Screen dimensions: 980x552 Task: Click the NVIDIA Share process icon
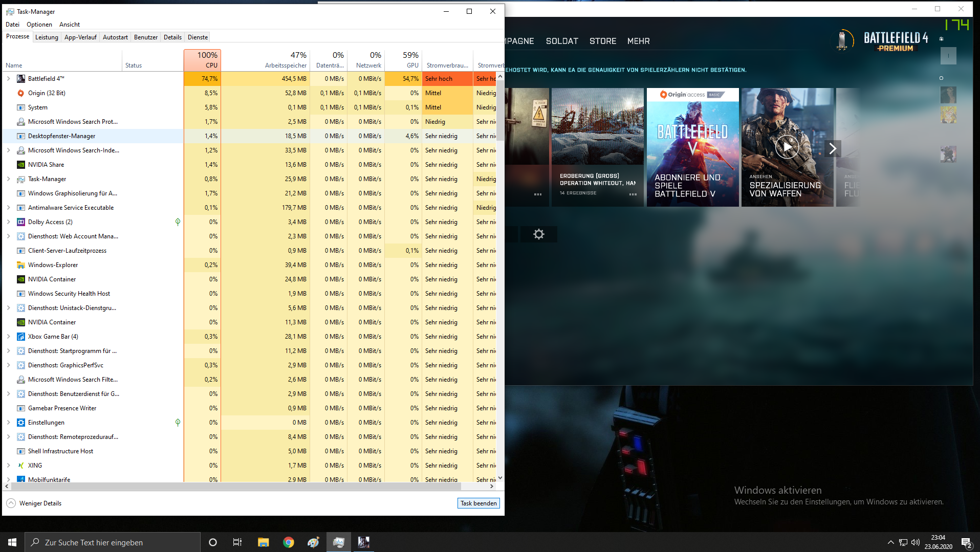pos(21,165)
